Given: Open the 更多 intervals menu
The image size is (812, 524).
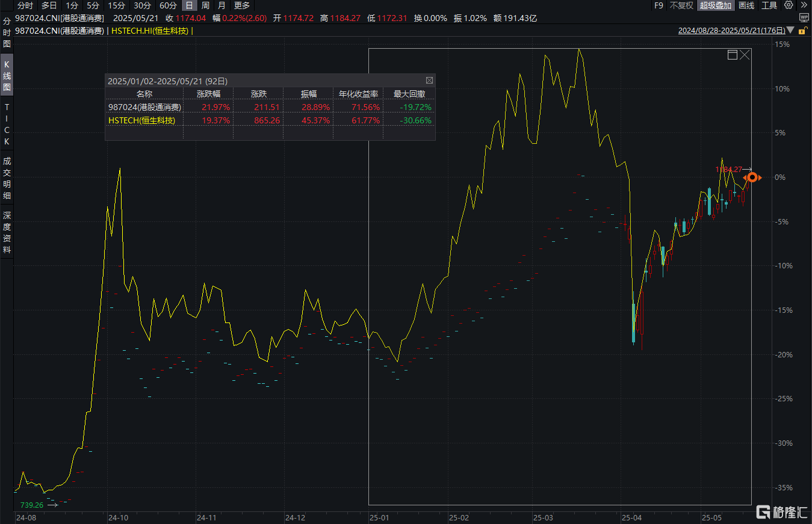Looking at the screenshot, I should 241,5.
